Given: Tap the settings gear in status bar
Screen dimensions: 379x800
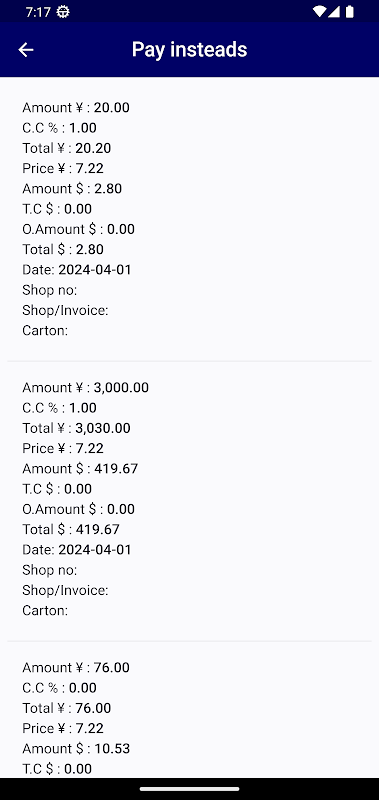Looking at the screenshot, I should (63, 12).
